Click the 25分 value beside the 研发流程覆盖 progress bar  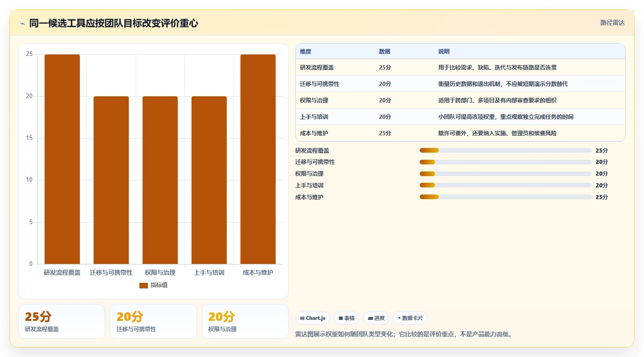coord(602,151)
